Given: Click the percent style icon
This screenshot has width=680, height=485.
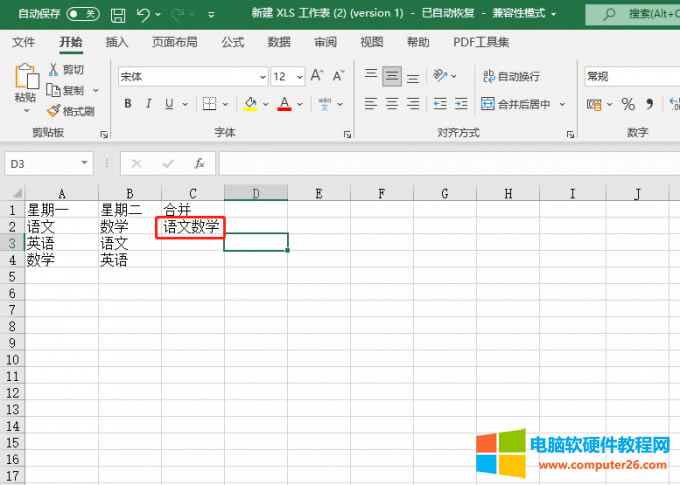Looking at the screenshot, I should click(x=628, y=104).
